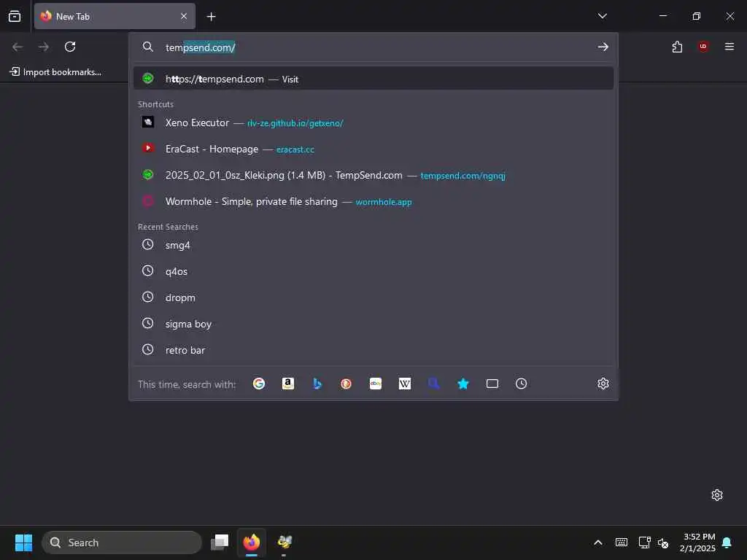Click Firefox icon on the taskbar
This screenshot has width=747, height=560.
pyautogui.click(x=252, y=542)
